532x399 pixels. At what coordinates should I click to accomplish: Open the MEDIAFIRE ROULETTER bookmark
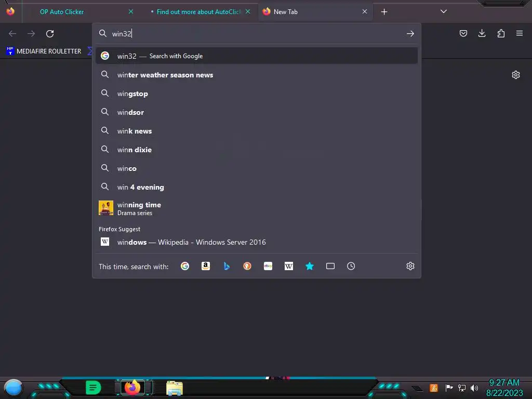[x=44, y=51]
